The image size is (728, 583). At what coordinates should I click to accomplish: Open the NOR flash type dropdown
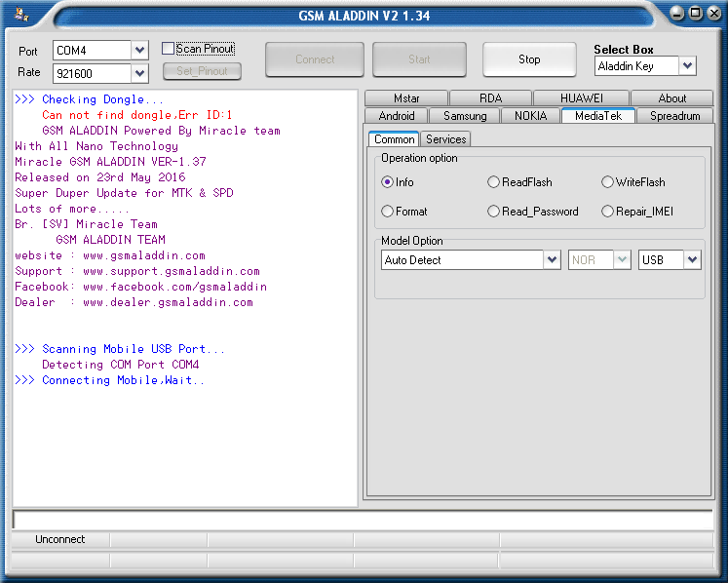[x=622, y=259]
